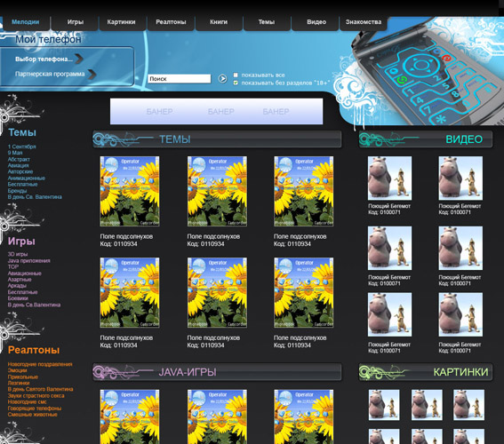Click the swirl icon in КАРТИНКИ header
Viewport: 504px width, 444px height.
click(382, 372)
